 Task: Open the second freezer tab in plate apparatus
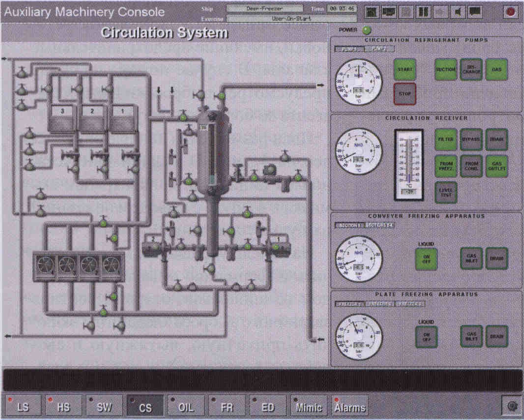point(380,304)
